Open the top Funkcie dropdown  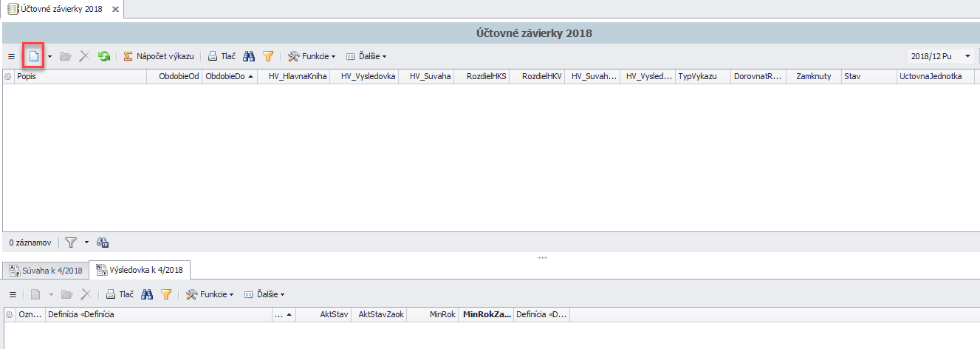(x=312, y=56)
